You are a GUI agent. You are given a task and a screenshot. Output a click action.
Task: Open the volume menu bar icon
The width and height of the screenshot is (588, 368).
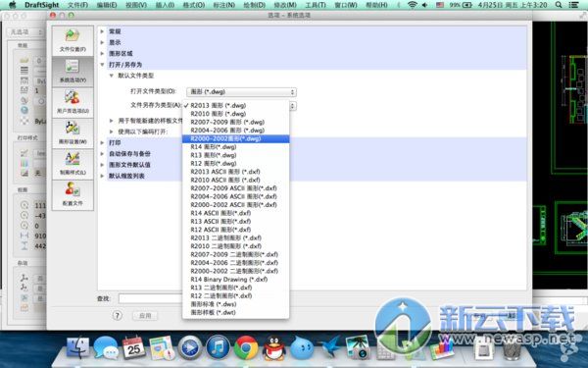(x=425, y=5)
